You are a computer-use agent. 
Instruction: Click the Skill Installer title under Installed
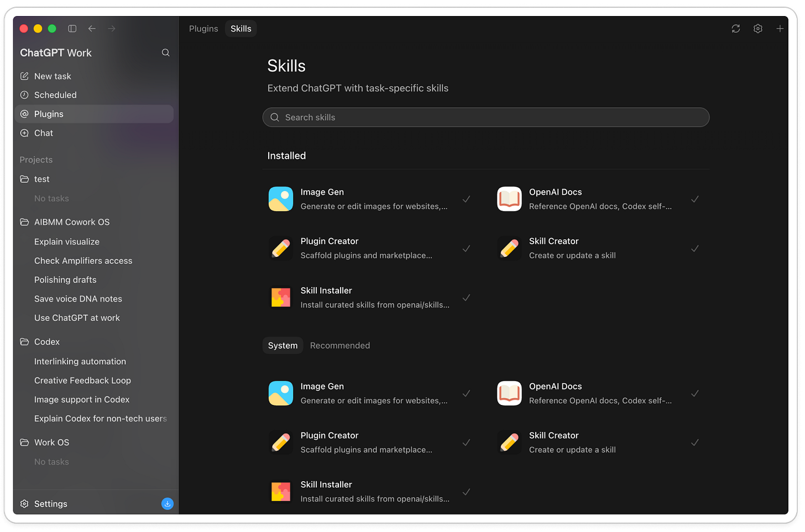click(x=326, y=291)
